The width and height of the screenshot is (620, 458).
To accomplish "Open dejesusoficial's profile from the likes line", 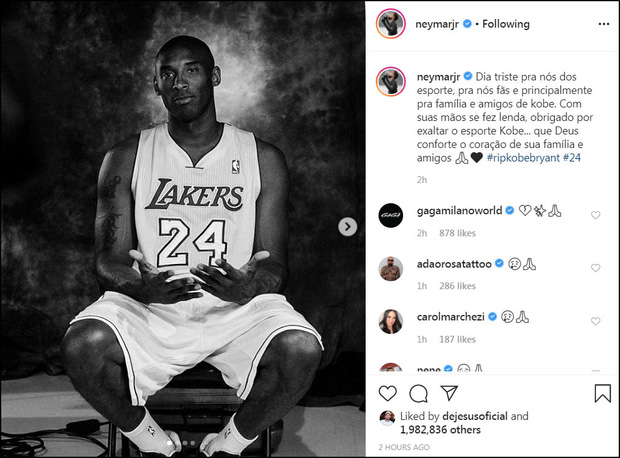I will [x=470, y=416].
